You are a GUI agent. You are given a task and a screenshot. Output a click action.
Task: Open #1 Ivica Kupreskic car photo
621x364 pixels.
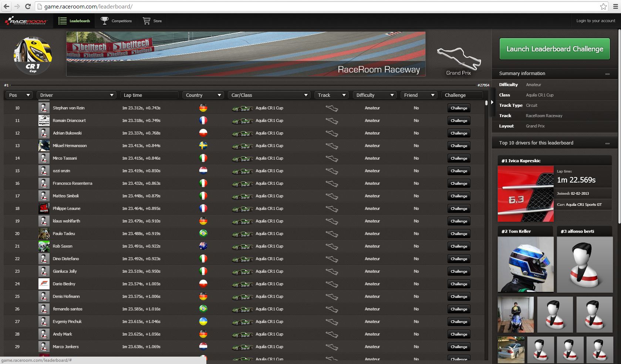(526, 194)
